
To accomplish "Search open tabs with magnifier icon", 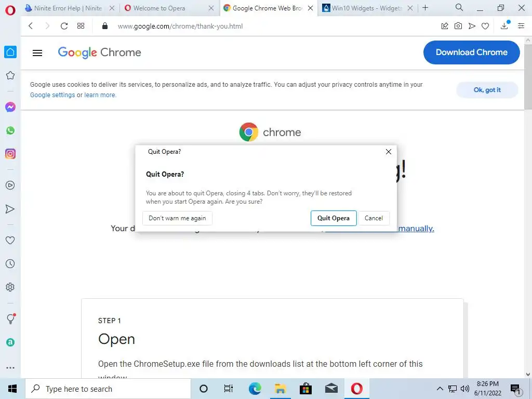I will (459, 7).
